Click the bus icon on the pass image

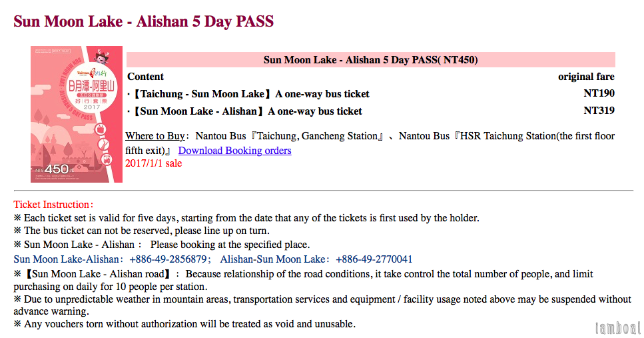107,160
